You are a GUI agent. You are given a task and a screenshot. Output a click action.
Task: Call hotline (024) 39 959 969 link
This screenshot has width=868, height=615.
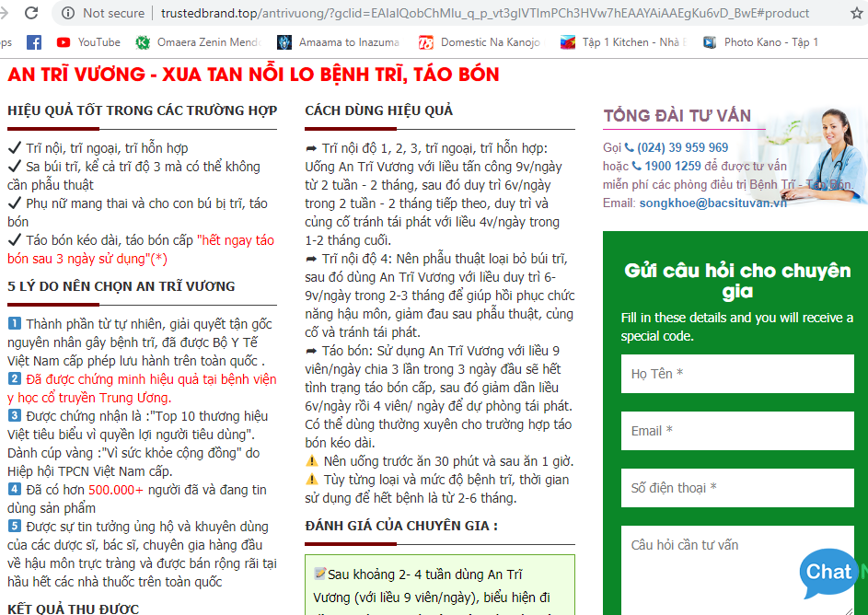[682, 148]
